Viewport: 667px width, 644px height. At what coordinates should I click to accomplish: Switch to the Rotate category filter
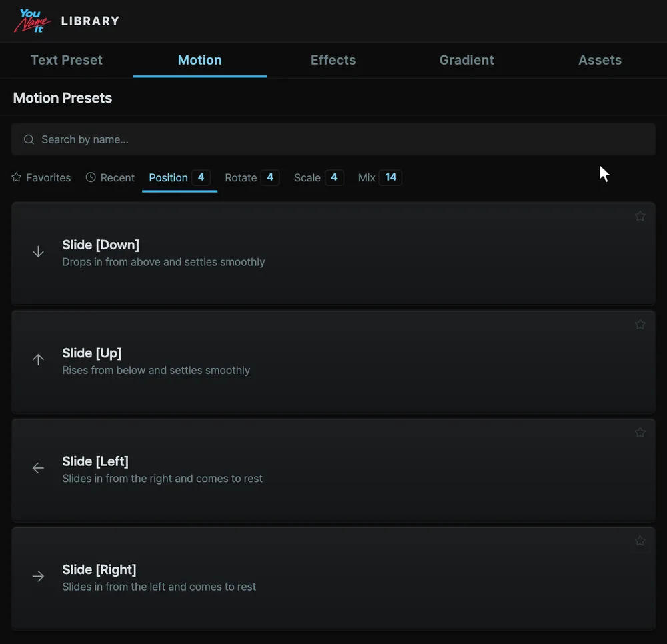(x=252, y=178)
